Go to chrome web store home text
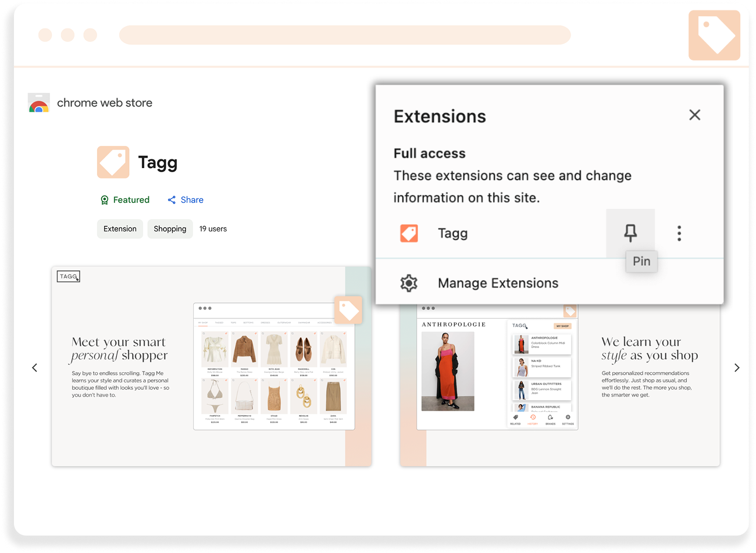Screen dimensions: 756x553 click(x=105, y=103)
